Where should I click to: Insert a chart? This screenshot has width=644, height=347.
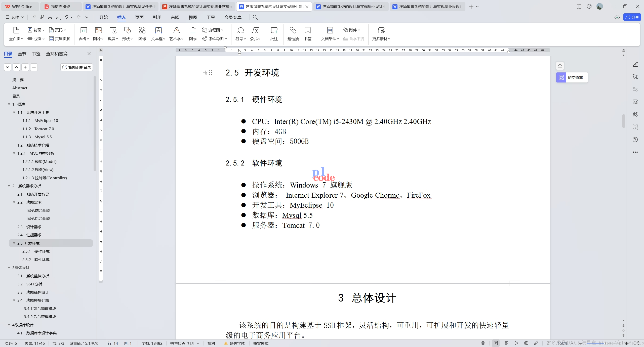[193, 34]
